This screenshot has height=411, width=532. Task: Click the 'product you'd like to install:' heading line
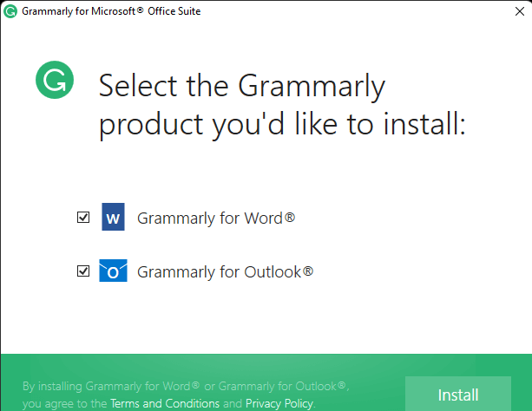click(x=281, y=125)
